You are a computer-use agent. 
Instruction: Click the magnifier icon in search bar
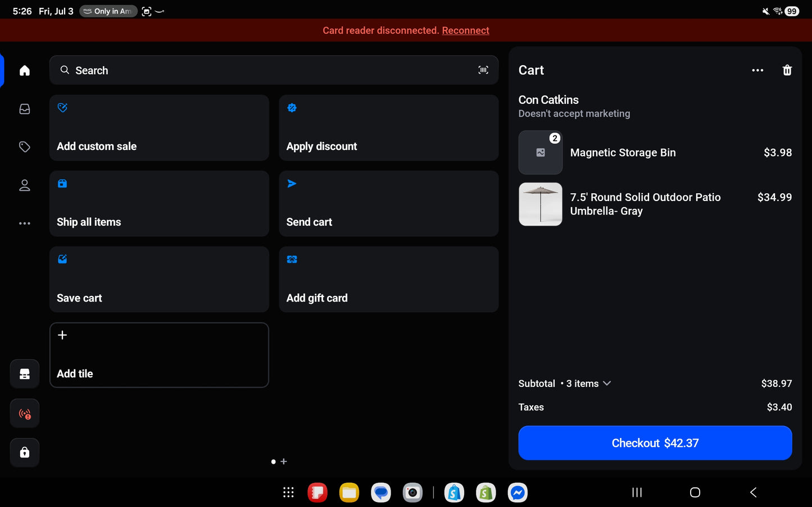coord(65,70)
